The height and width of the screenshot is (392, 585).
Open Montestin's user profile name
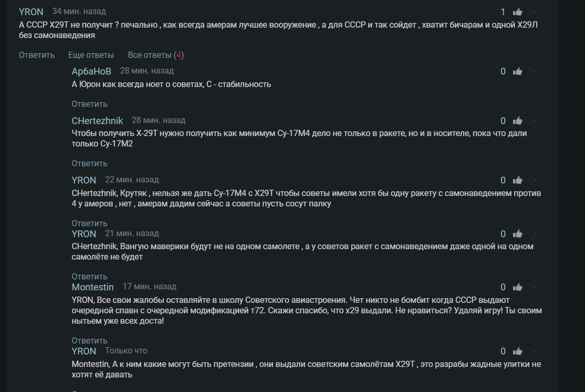pyautogui.click(x=92, y=287)
